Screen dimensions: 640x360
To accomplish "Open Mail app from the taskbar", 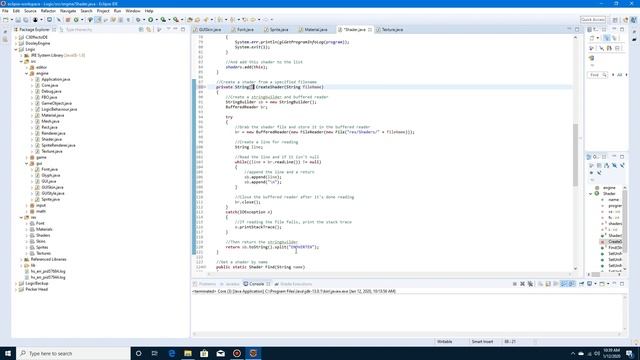I will click(x=220, y=353).
